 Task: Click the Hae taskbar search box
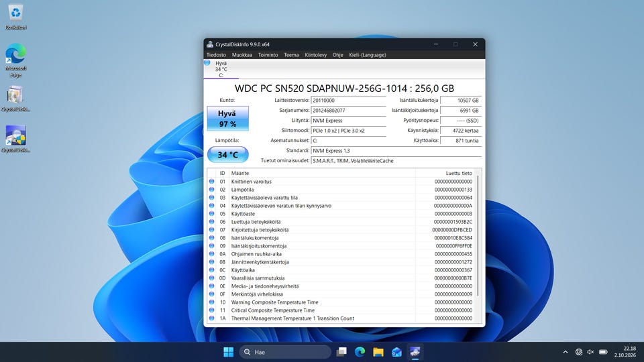point(285,352)
